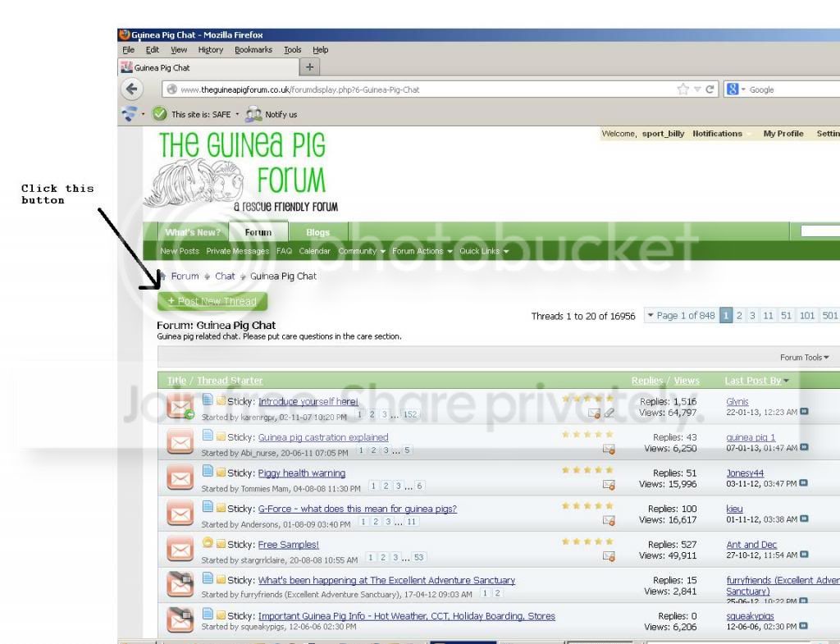
Task: Click document icon beside Piggy health warning
Action: coord(208,471)
